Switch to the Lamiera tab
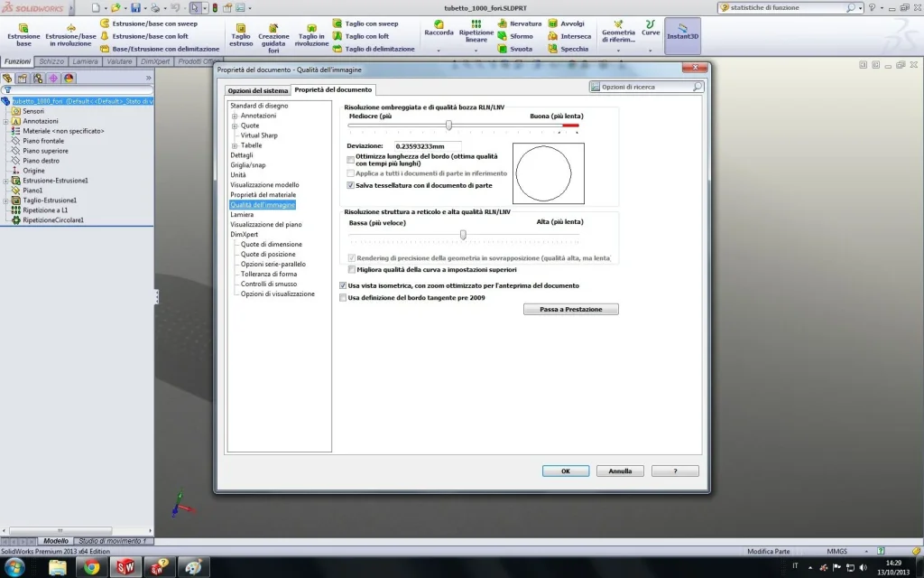Viewport: 924px width, 578px height. pyautogui.click(x=85, y=61)
